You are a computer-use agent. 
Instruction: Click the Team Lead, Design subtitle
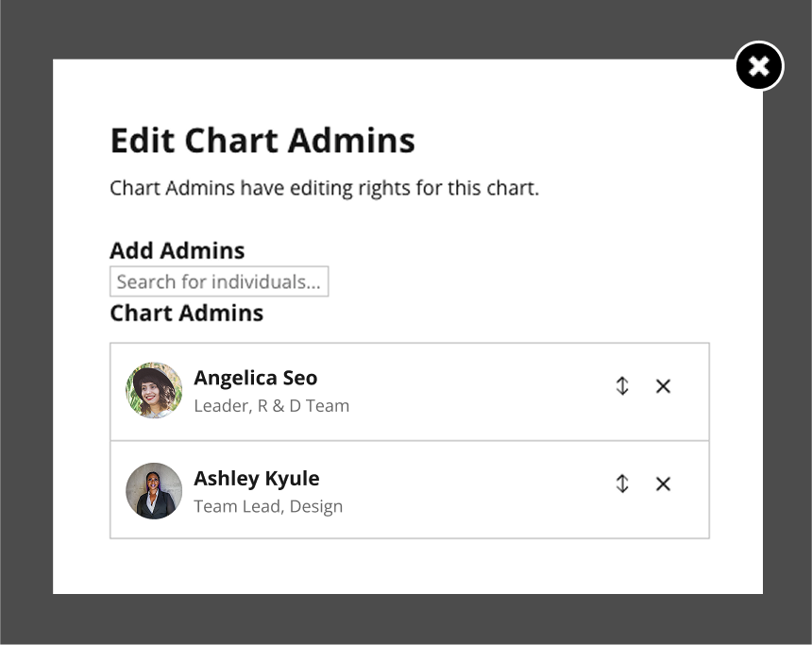tap(268, 506)
